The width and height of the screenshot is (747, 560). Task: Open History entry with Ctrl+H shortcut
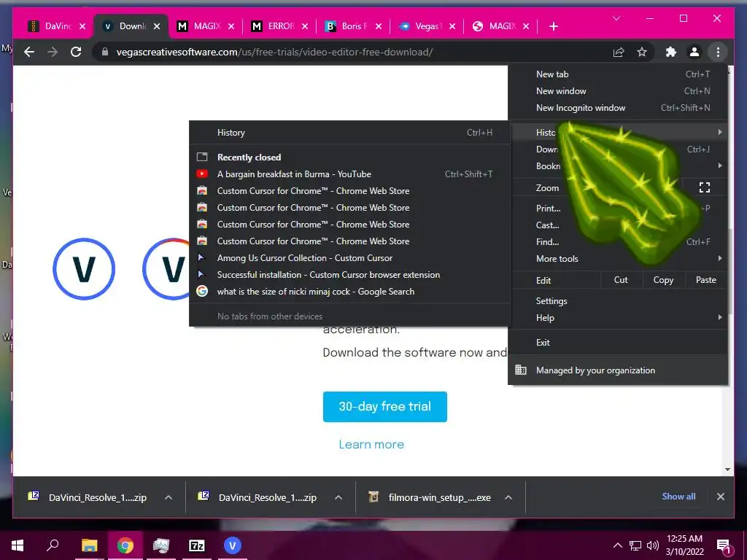349,133
